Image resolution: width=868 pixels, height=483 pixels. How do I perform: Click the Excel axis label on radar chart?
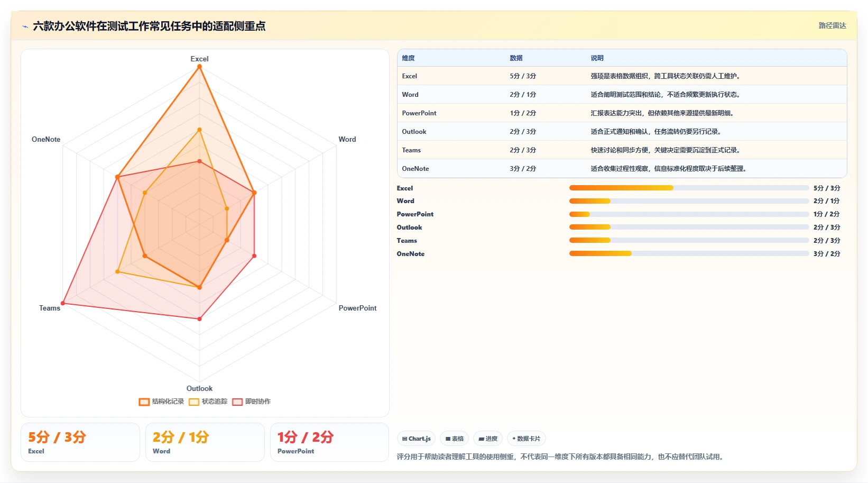(x=199, y=59)
